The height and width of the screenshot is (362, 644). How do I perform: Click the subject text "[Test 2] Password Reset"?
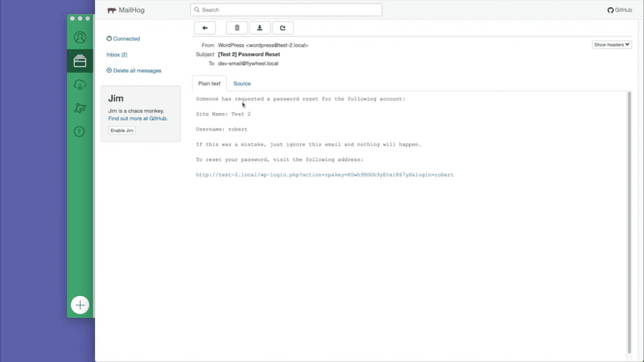click(249, 54)
